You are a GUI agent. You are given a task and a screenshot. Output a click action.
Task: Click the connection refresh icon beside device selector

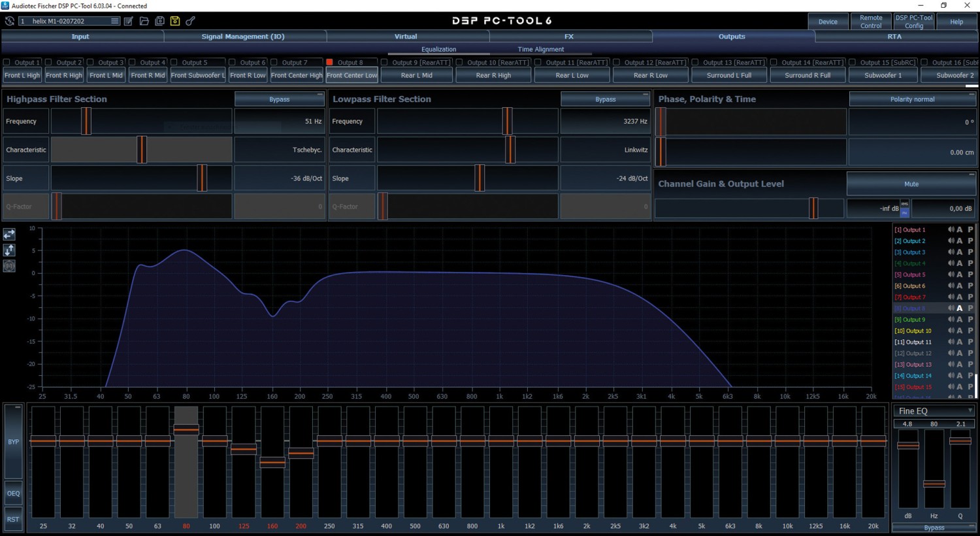coord(9,21)
